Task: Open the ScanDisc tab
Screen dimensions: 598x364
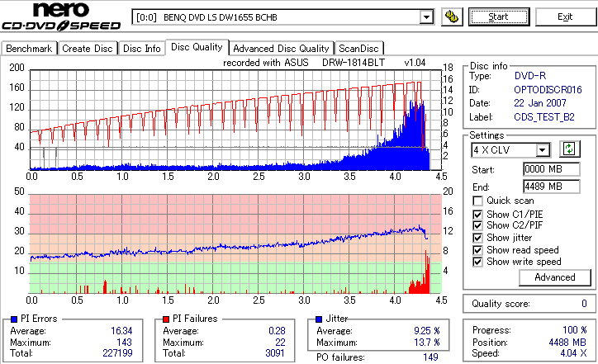Action: click(358, 49)
